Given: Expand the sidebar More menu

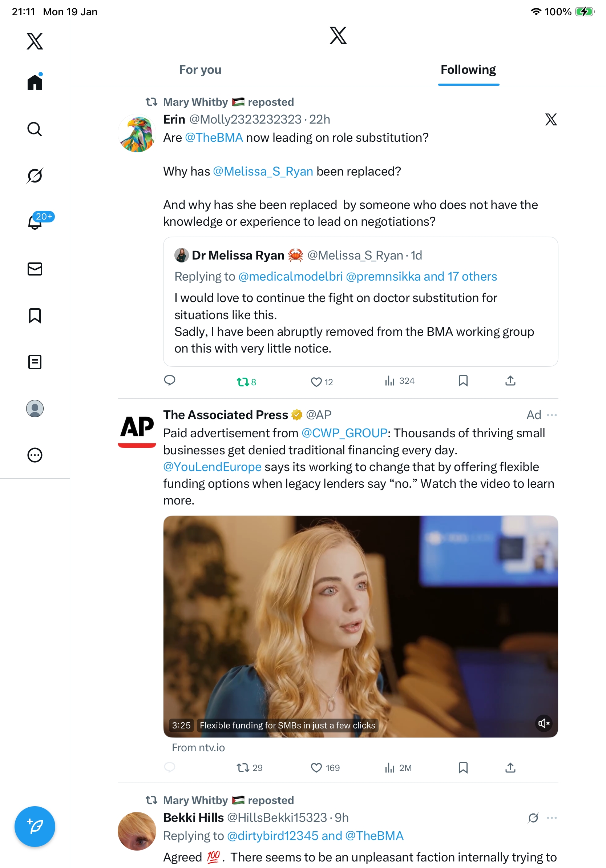Looking at the screenshot, I should coord(35,455).
